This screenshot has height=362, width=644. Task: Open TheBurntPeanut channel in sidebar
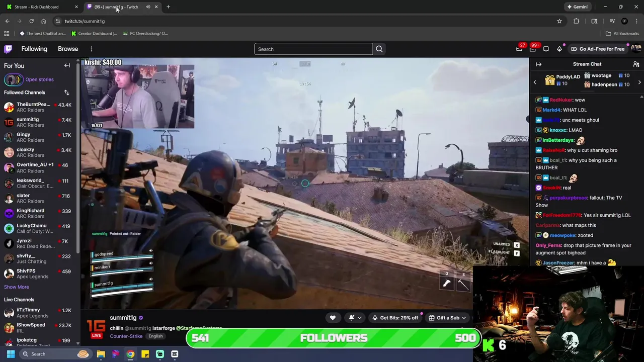tap(38, 108)
